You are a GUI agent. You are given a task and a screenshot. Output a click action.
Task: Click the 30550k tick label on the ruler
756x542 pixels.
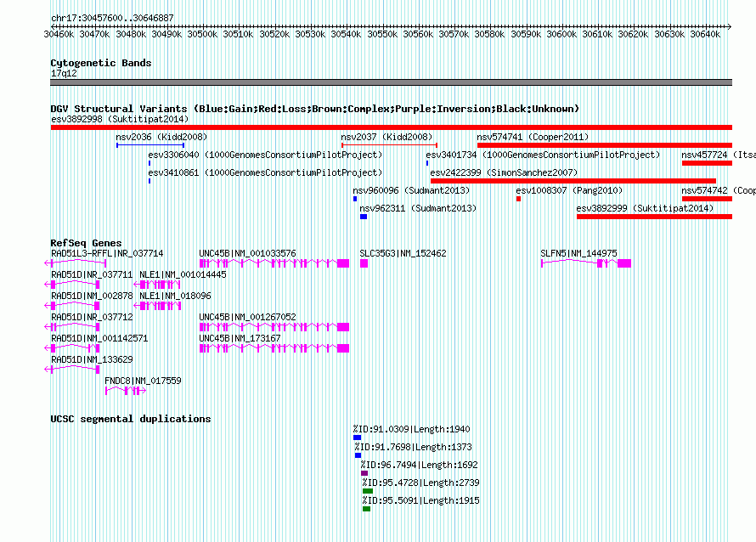(x=382, y=34)
